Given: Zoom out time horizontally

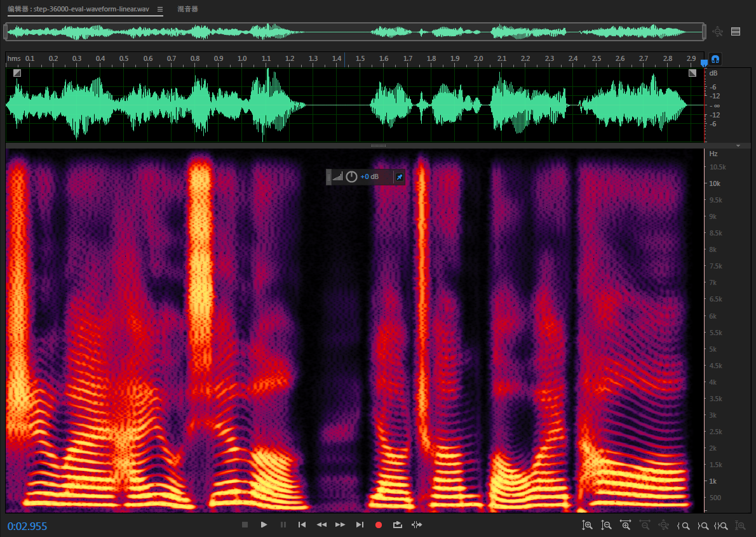Looking at the screenshot, I should point(645,526).
